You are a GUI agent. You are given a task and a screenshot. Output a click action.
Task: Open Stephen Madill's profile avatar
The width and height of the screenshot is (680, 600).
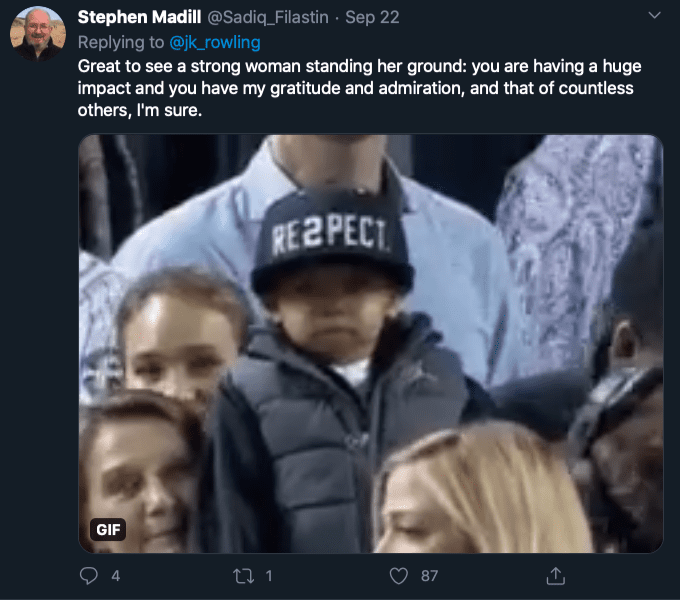[x=38, y=34]
